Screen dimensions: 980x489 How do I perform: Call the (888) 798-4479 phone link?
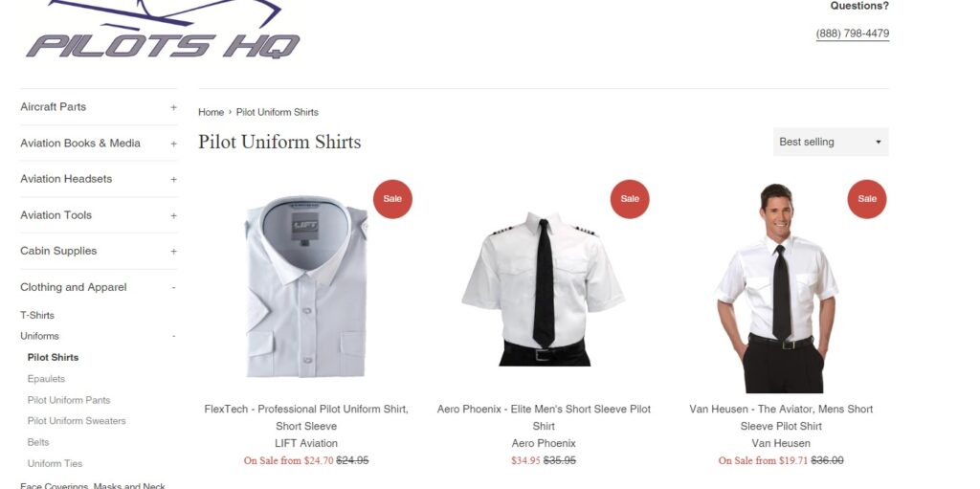[x=853, y=33]
